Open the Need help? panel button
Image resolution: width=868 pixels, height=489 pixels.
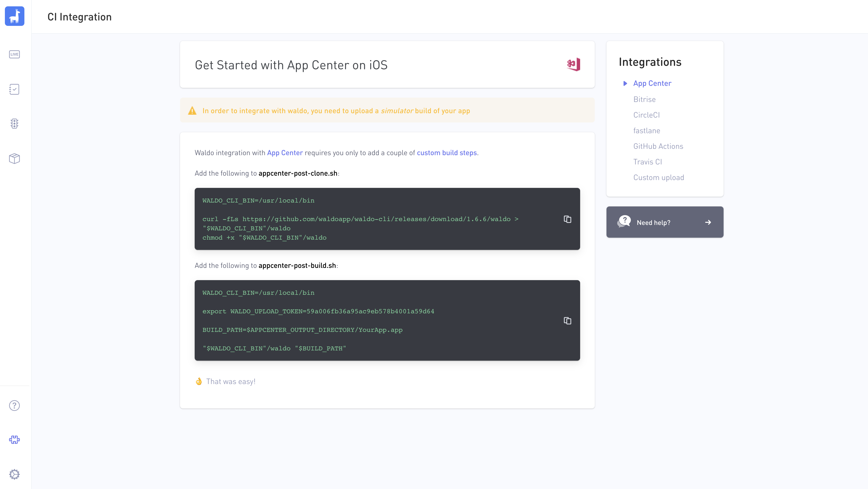(665, 222)
